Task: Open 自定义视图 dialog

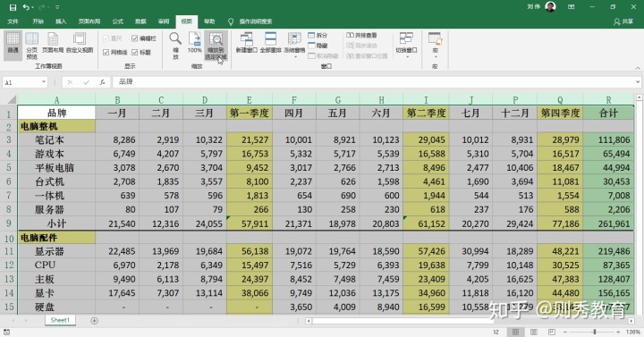Action: pyautogui.click(x=80, y=43)
